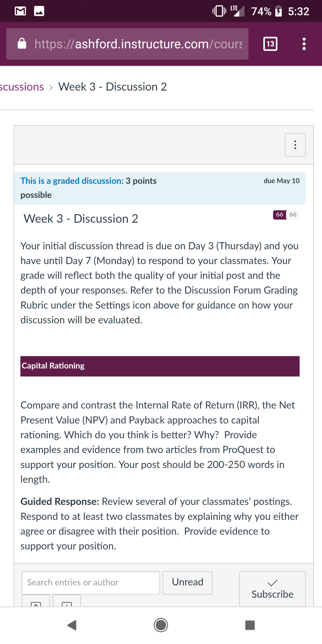The width and height of the screenshot is (322, 644).
Task: Open the Chrome three-dot overflow menu
Action: point(304,44)
